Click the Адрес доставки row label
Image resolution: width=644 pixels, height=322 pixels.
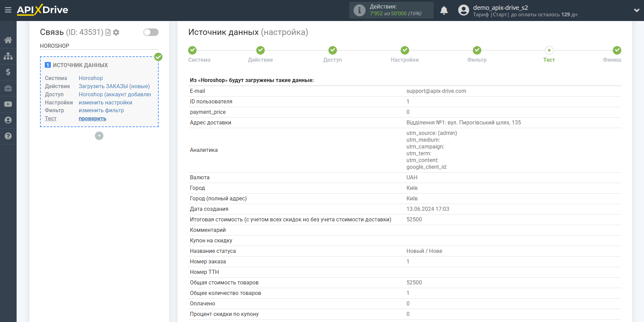pyautogui.click(x=210, y=122)
